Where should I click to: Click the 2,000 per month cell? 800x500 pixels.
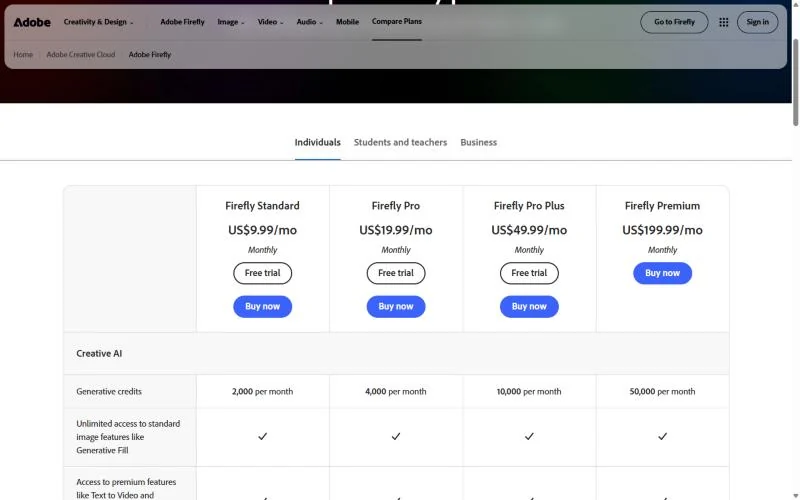click(262, 391)
